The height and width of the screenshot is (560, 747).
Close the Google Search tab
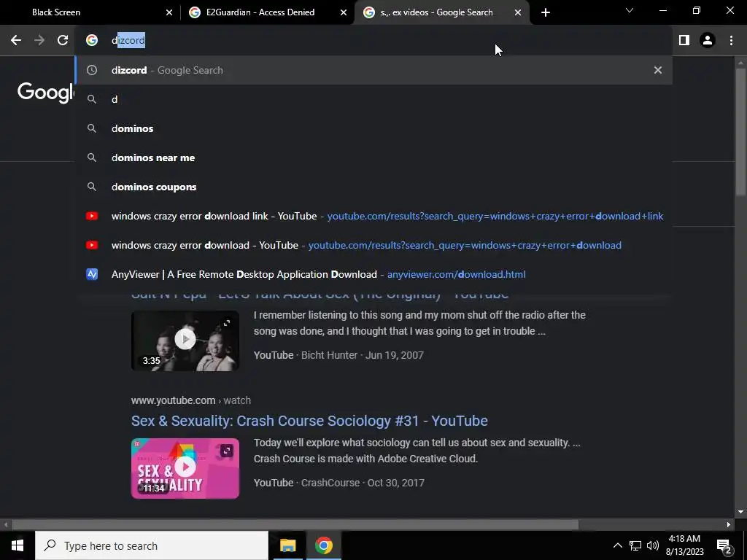coord(518,12)
